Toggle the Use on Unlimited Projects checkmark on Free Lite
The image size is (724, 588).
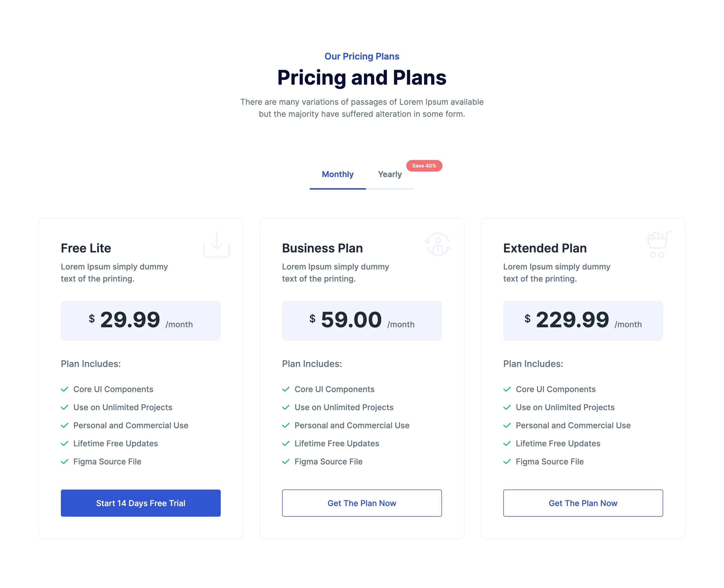pyautogui.click(x=65, y=407)
